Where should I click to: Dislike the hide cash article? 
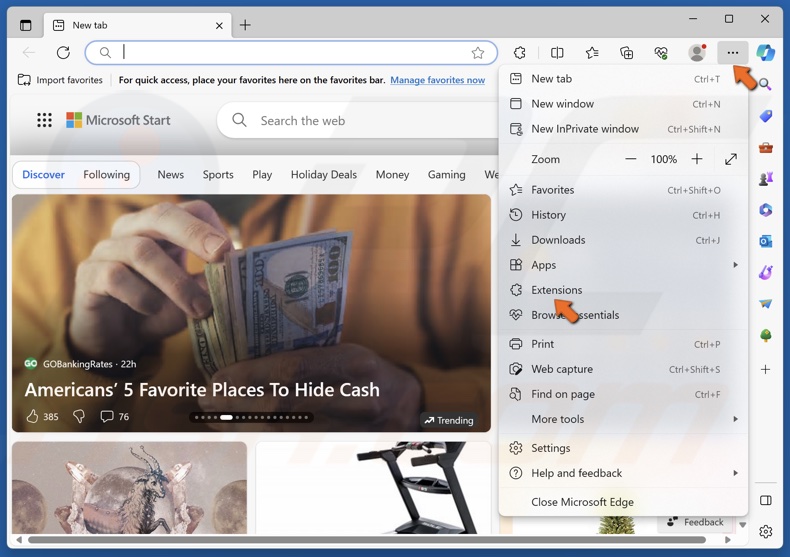pyautogui.click(x=79, y=416)
